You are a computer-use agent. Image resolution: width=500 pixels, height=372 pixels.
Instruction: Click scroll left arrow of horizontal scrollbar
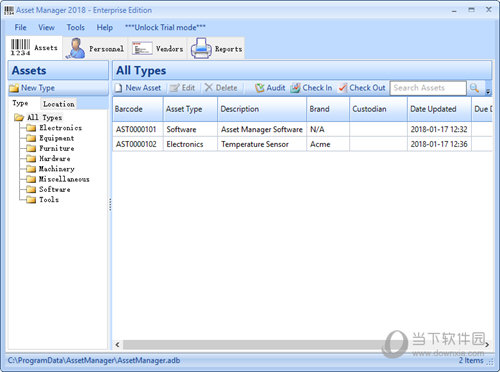(117, 344)
